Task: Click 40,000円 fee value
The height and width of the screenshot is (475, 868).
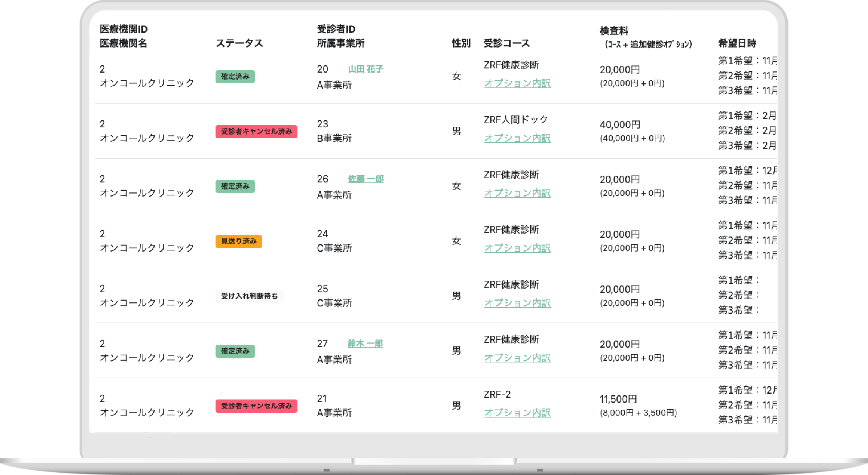Action: [x=620, y=124]
